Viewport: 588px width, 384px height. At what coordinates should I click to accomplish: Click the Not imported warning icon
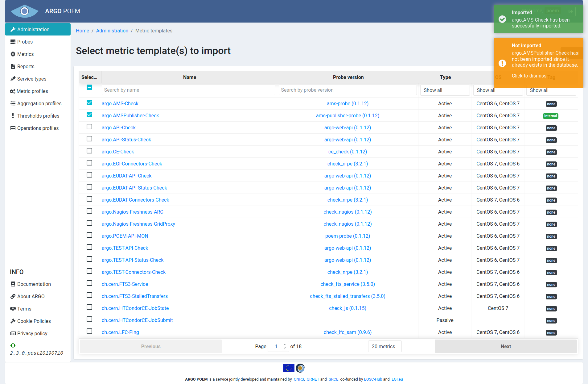pyautogui.click(x=502, y=63)
